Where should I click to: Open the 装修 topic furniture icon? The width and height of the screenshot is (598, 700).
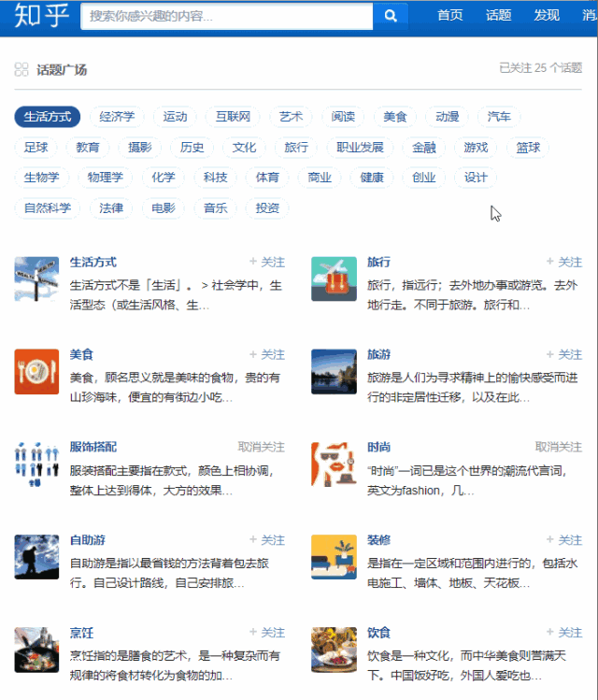point(334,557)
